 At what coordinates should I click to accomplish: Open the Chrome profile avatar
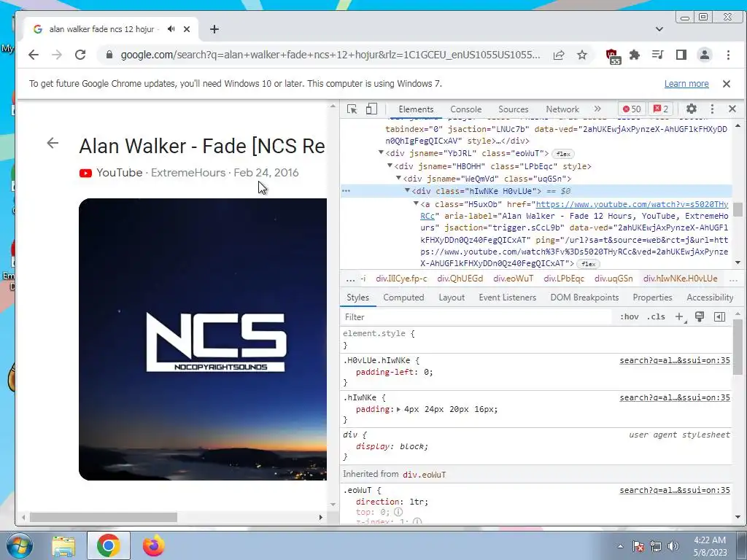pos(705,55)
